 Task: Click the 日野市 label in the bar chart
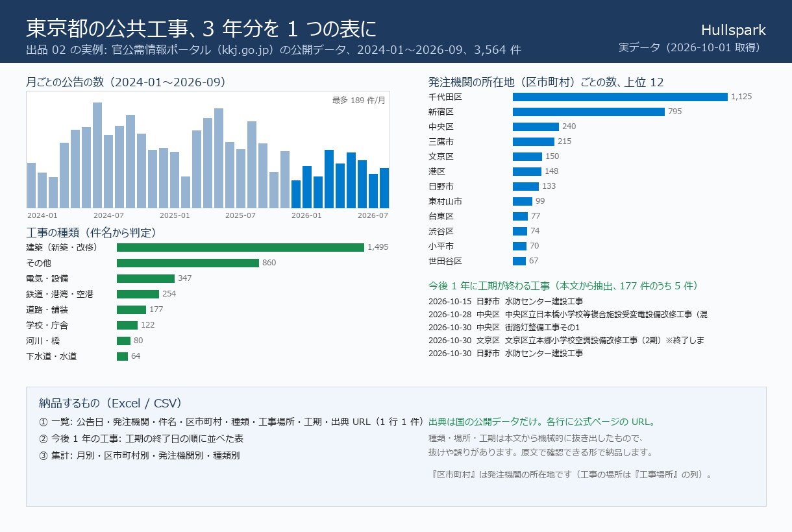(x=441, y=186)
